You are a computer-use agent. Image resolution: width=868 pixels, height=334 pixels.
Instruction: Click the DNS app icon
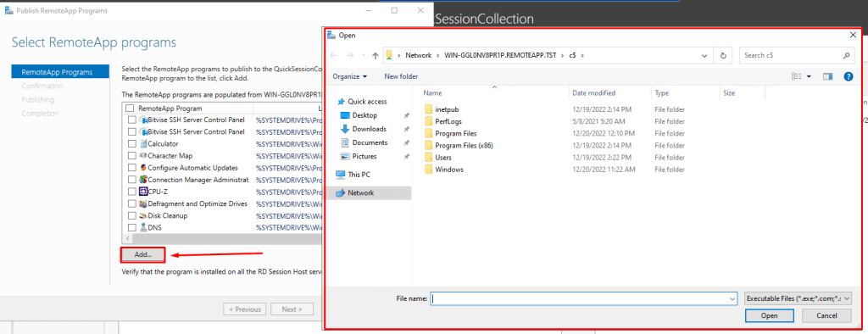[x=143, y=228]
